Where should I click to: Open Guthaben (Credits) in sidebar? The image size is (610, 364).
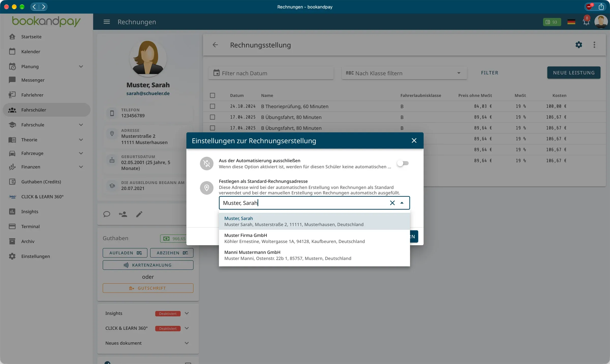pos(47,182)
